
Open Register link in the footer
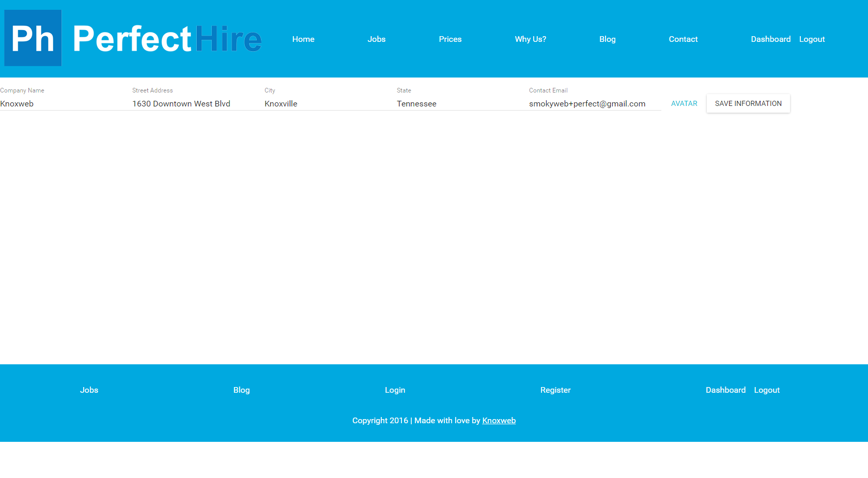point(555,390)
